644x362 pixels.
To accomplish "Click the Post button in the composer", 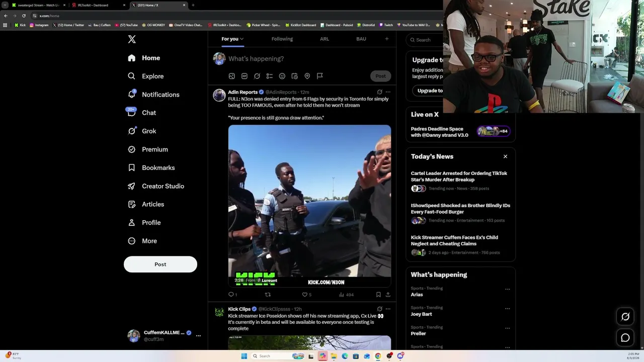I will (x=380, y=76).
